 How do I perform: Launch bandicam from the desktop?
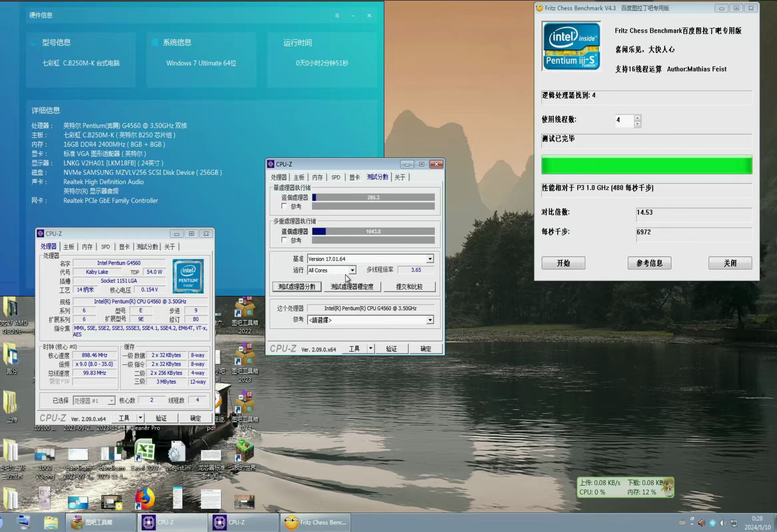tap(78, 455)
